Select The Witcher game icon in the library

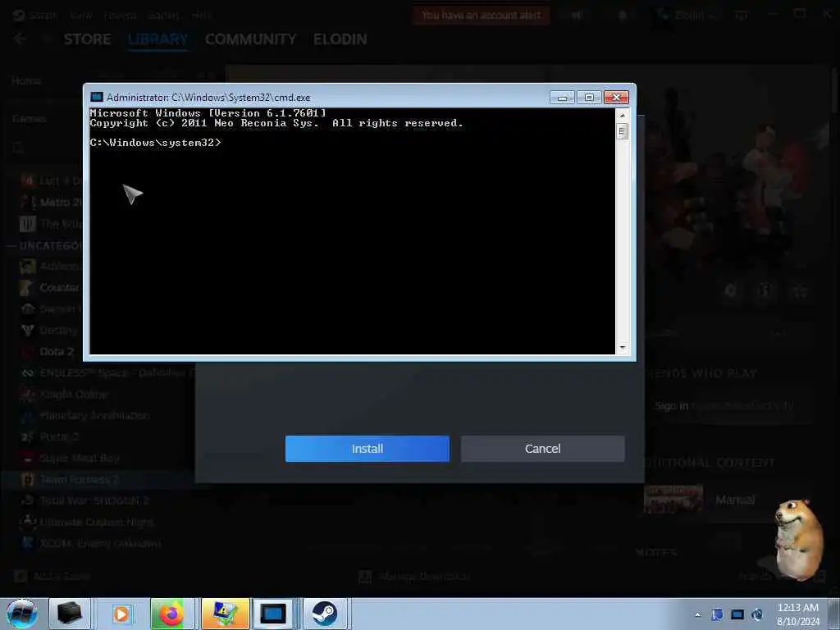point(27,223)
